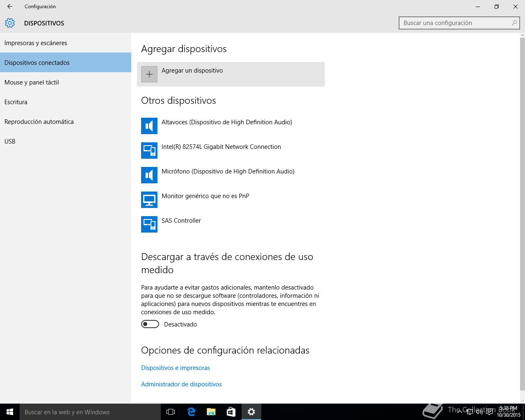
Task: Select the USB settings category
Action: [10, 142]
